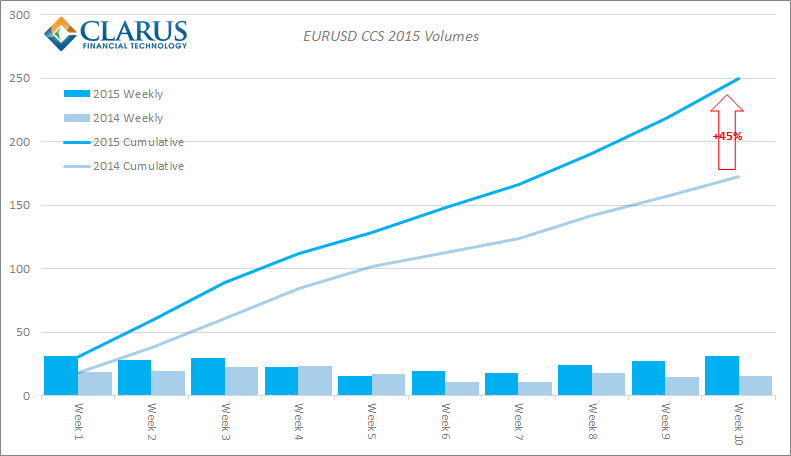Image resolution: width=791 pixels, height=456 pixels.
Task: Select the '2015 Cumulative' legend label
Action: pyautogui.click(x=139, y=142)
